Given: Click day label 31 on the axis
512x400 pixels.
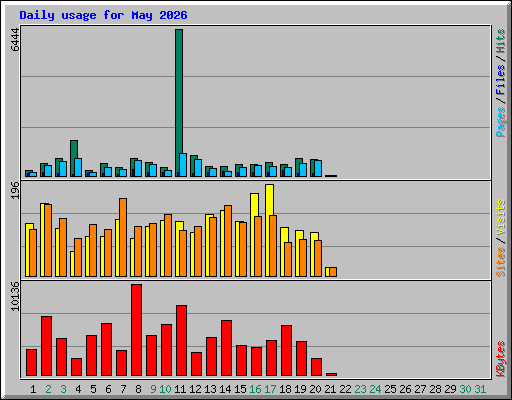Looking at the screenshot, I should click(480, 389).
